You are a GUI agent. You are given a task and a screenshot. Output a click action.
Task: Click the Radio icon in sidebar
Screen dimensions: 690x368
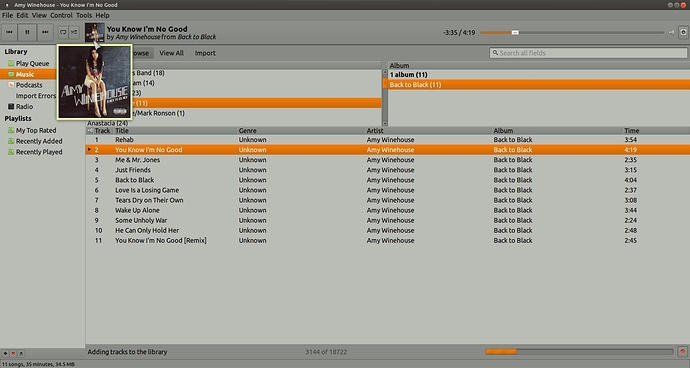(x=11, y=107)
